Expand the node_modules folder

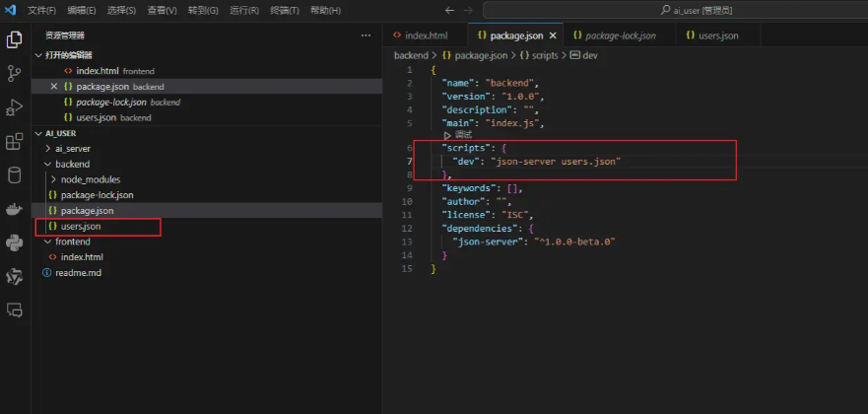(x=90, y=179)
